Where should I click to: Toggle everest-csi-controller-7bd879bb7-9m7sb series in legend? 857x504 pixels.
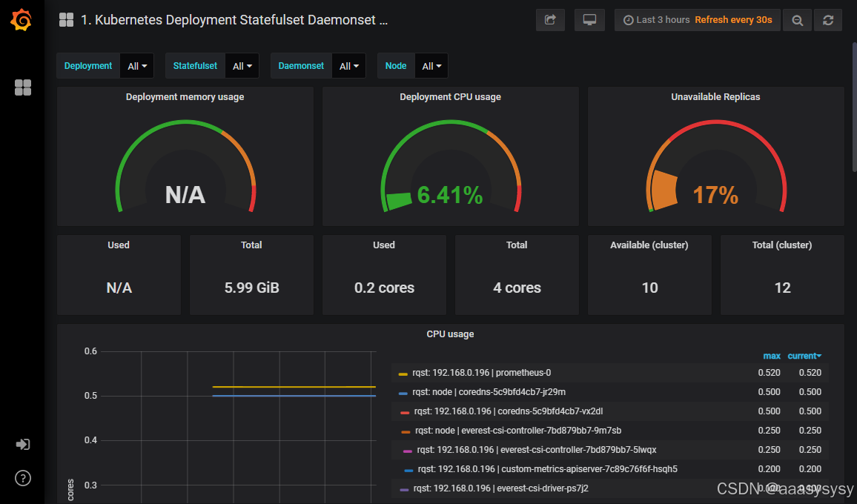pyautogui.click(x=518, y=431)
